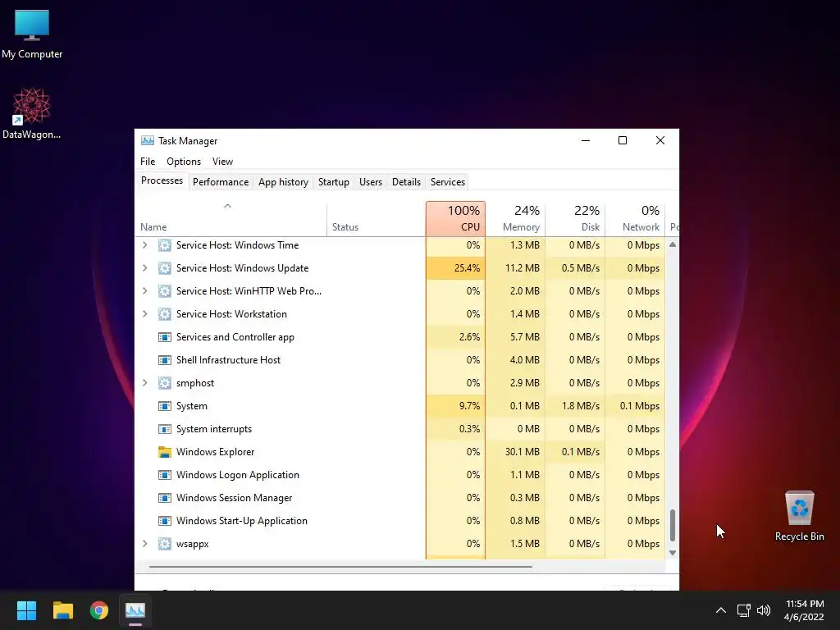Screen dimensions: 840x630
Task: Click the System interrupts icon
Action: [x=164, y=429]
